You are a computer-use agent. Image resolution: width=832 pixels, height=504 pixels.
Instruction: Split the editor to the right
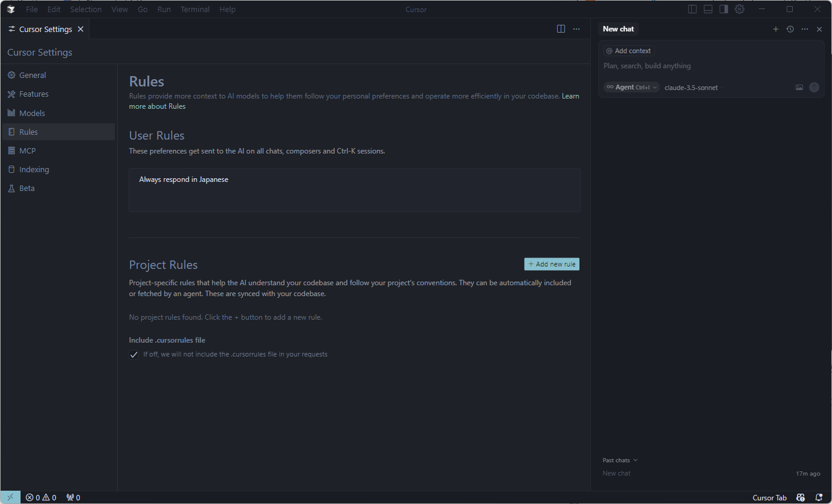[561, 29]
